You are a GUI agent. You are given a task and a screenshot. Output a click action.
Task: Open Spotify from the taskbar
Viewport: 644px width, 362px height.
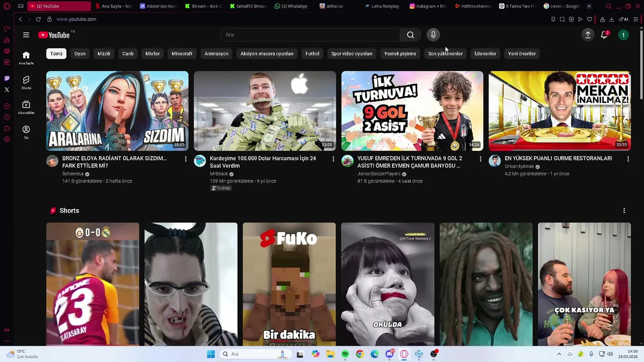pos(345,354)
